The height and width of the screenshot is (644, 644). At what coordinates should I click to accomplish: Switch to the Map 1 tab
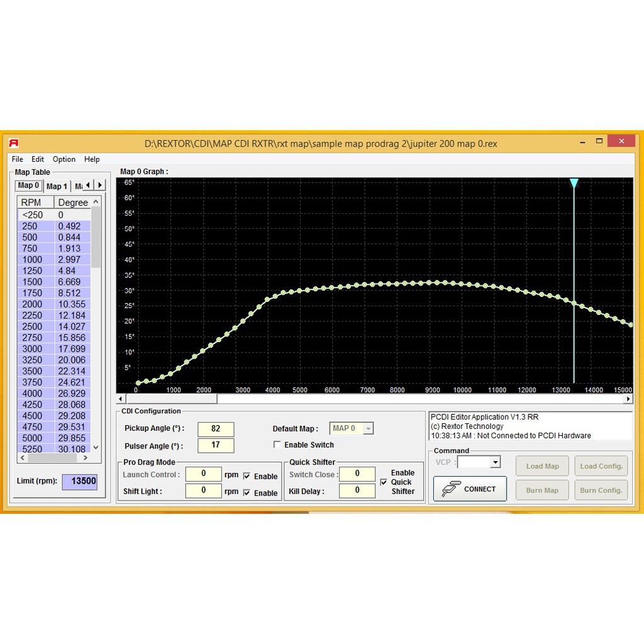pos(57,186)
